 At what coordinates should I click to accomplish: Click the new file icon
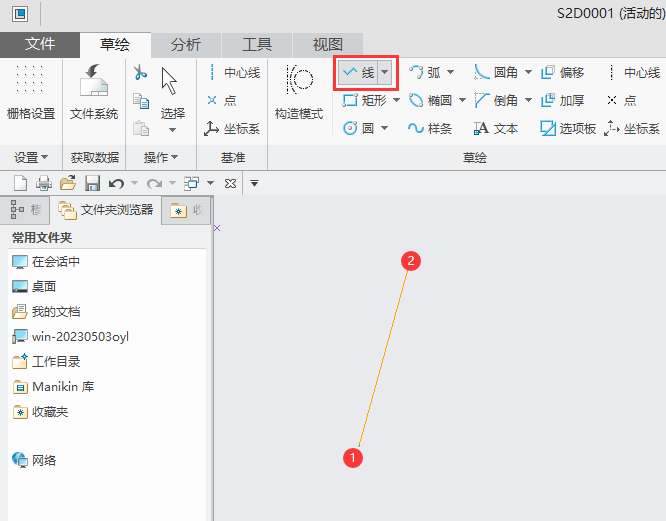pyautogui.click(x=20, y=183)
